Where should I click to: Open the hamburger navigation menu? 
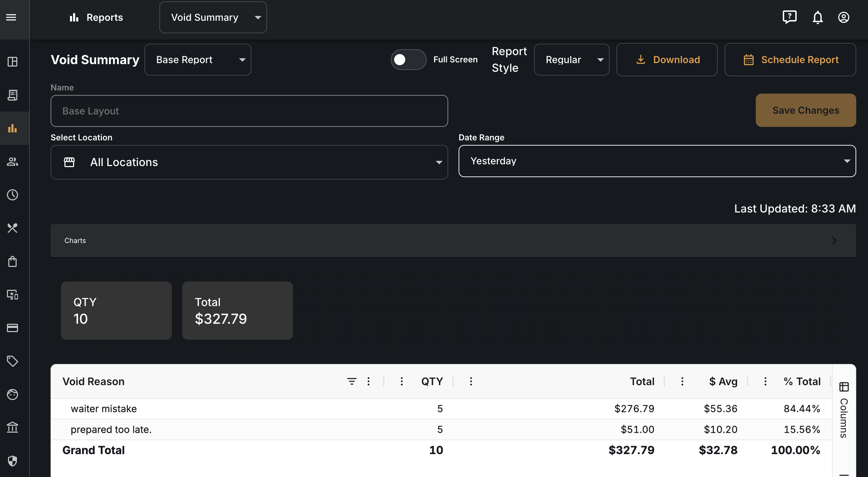(x=11, y=17)
